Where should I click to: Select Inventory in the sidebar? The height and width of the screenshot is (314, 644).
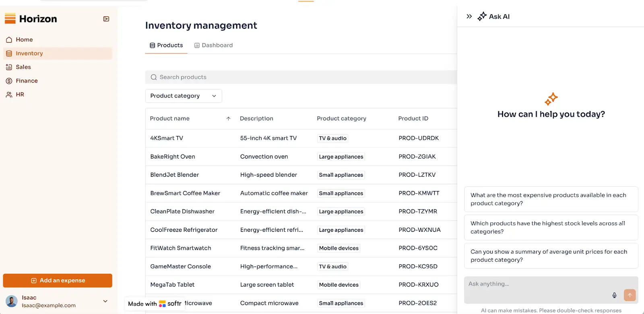58,54
